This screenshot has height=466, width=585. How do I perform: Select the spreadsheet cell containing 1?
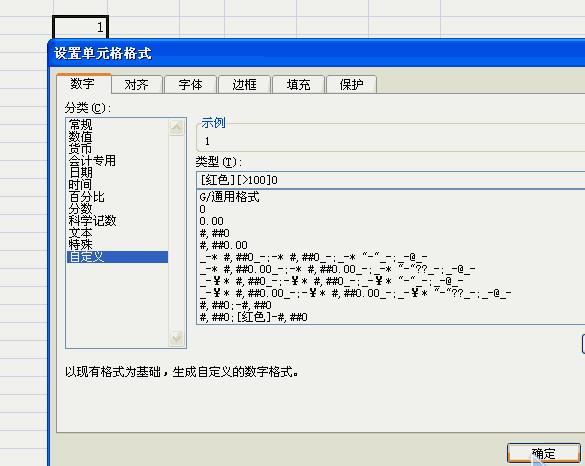(x=81, y=27)
